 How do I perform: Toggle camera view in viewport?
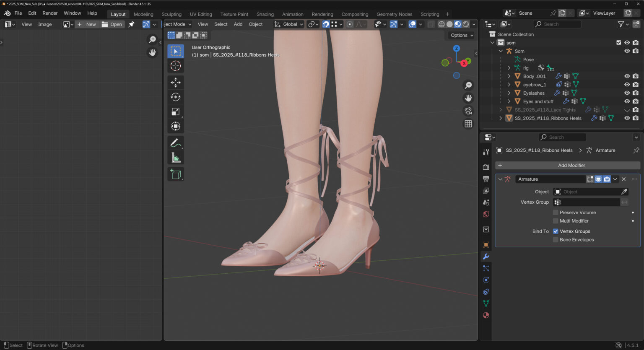[x=468, y=111]
